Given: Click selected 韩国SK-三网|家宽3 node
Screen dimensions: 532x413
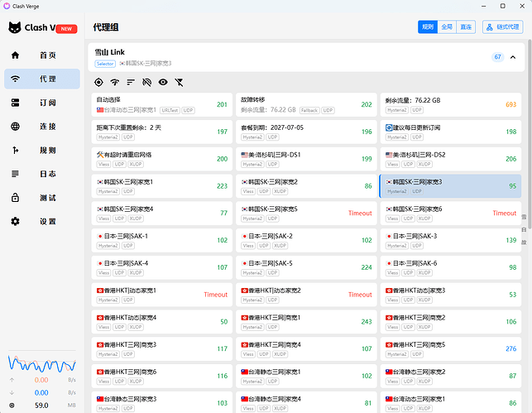Looking at the screenshot, I should point(451,186).
